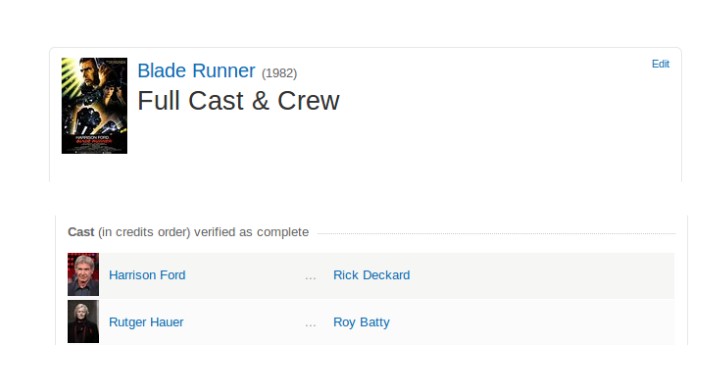This screenshot has width=720, height=384.
Task: Click the 'verified as complete' text
Action: point(251,232)
